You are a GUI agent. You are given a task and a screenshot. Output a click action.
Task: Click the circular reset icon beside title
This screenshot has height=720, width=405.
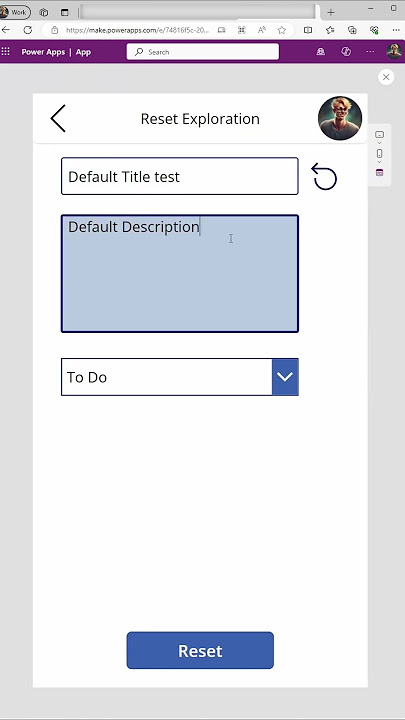coord(324,176)
